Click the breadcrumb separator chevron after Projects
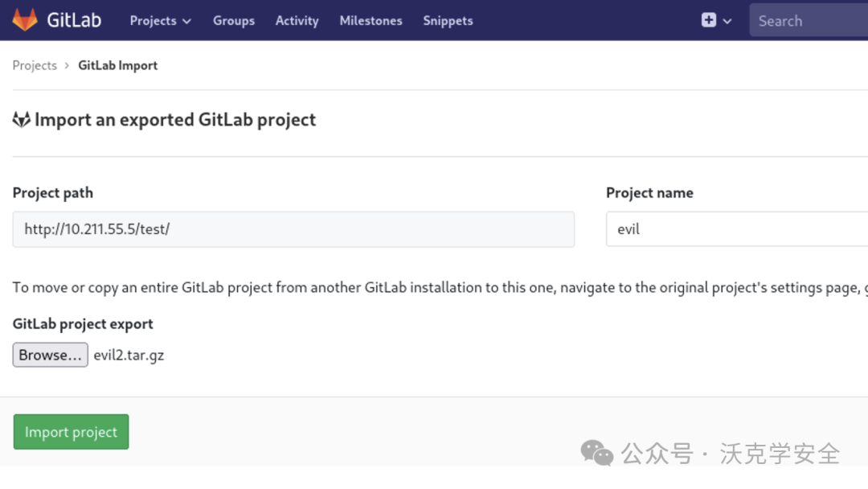868x489 pixels. [x=68, y=66]
